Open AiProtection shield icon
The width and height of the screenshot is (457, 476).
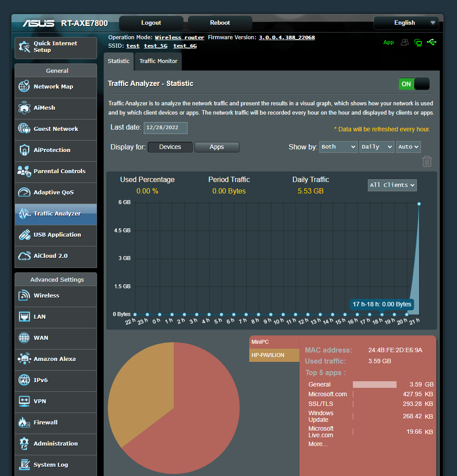point(24,150)
